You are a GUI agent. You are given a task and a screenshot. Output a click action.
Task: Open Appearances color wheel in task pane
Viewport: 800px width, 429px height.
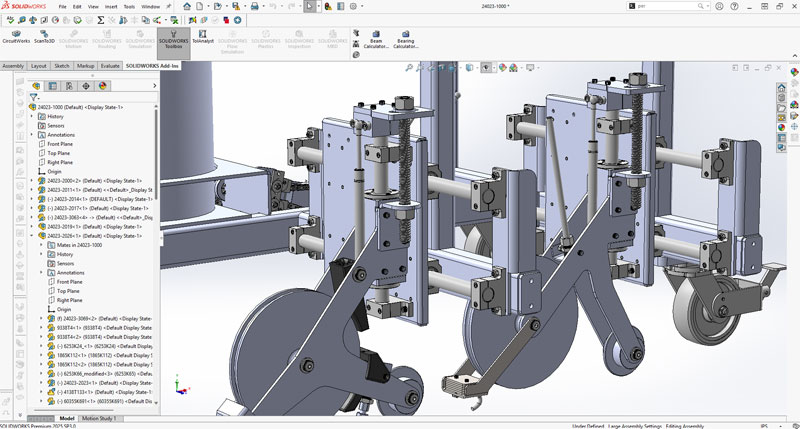(x=782, y=126)
